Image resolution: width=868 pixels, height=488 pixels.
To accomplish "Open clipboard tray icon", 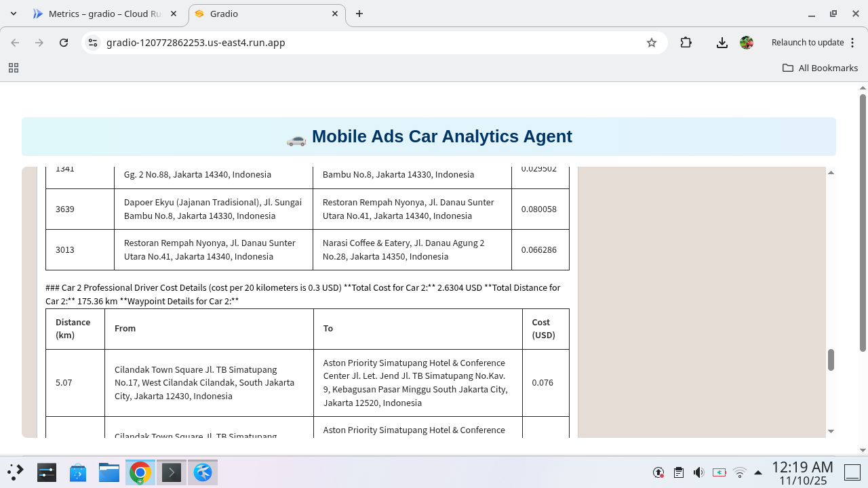I will click(x=678, y=472).
